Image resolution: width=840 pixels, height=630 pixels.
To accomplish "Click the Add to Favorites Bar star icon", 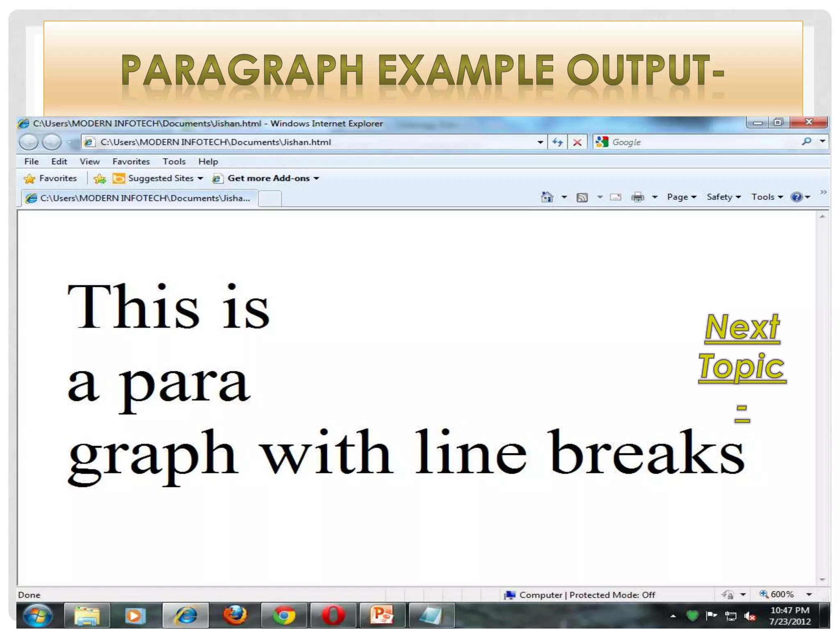I will [99, 178].
